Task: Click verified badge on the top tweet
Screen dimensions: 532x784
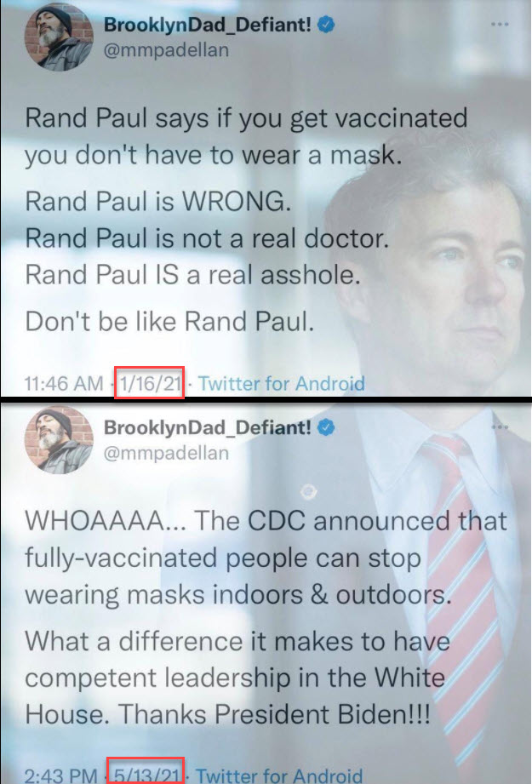Action: pos(327,24)
